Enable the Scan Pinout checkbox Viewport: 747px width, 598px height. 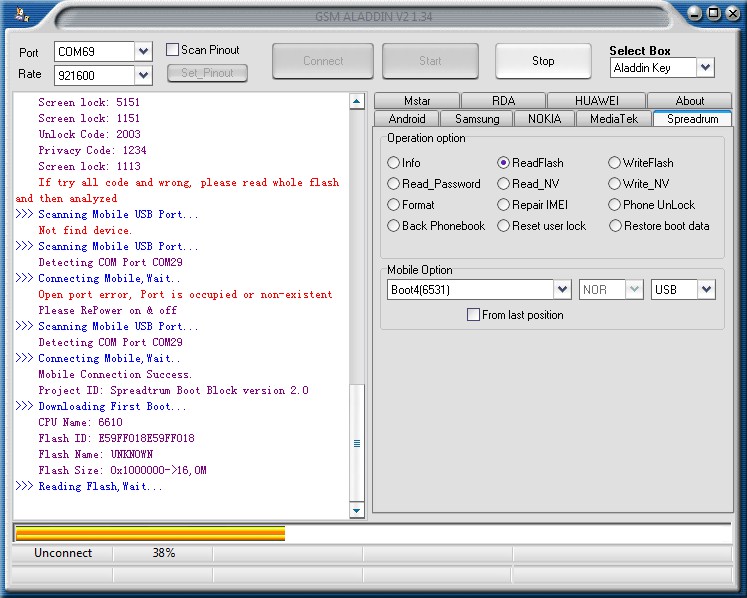pyautogui.click(x=173, y=50)
